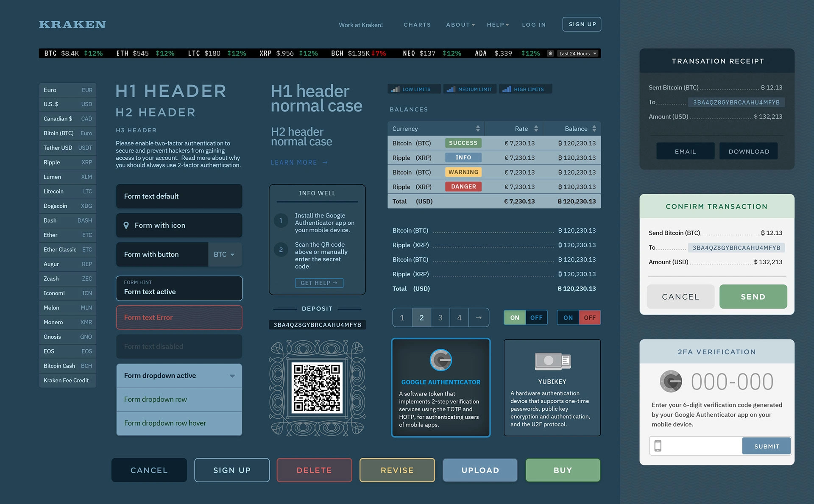Click the ticker settings gear icon
The height and width of the screenshot is (504, 814).
[550, 53]
